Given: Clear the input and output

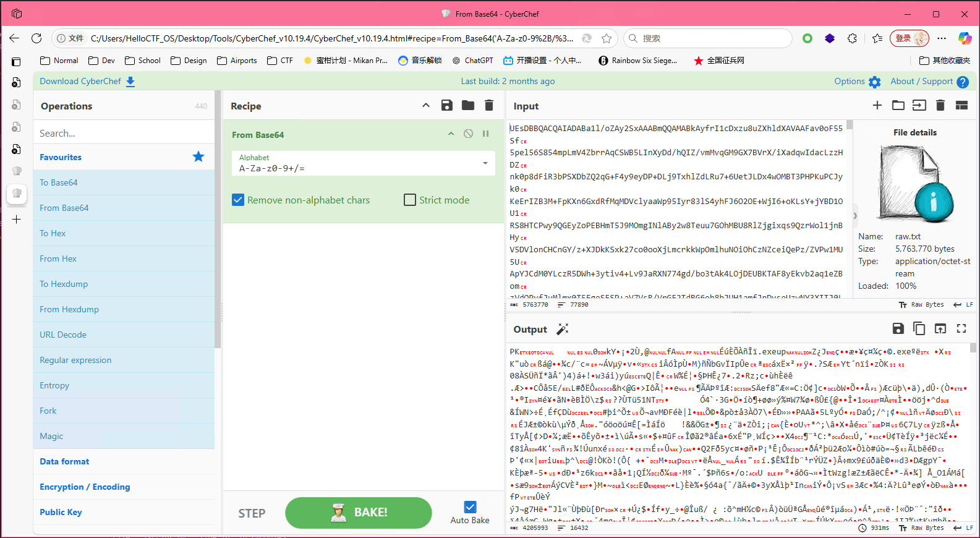Looking at the screenshot, I should (x=940, y=105).
